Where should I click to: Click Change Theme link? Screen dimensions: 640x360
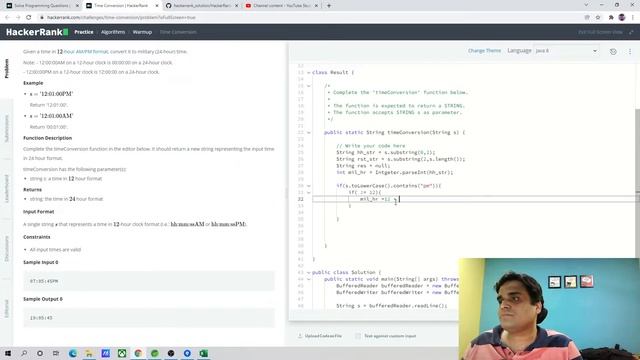[484, 51]
